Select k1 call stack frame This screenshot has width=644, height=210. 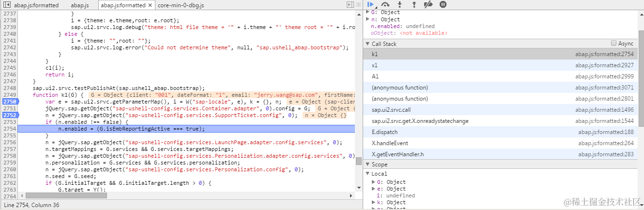point(501,54)
